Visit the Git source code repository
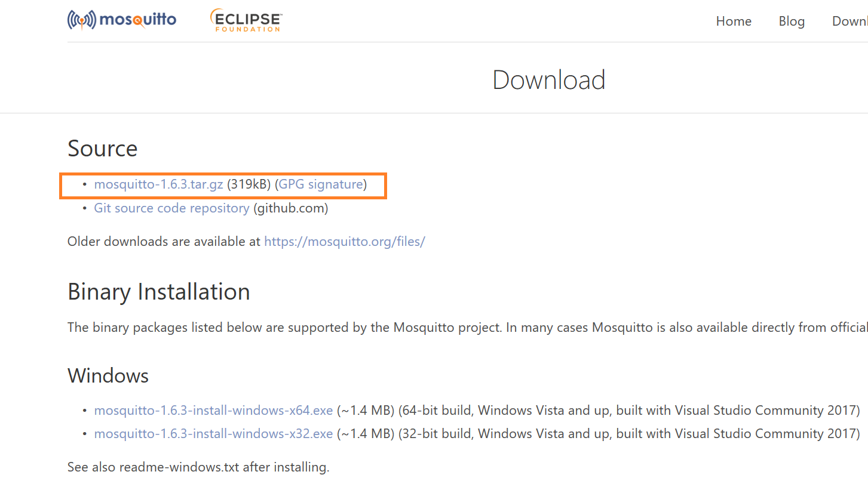 tap(171, 208)
